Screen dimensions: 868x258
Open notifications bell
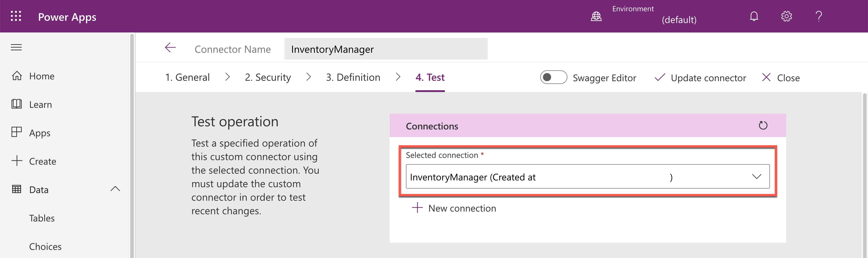click(754, 16)
